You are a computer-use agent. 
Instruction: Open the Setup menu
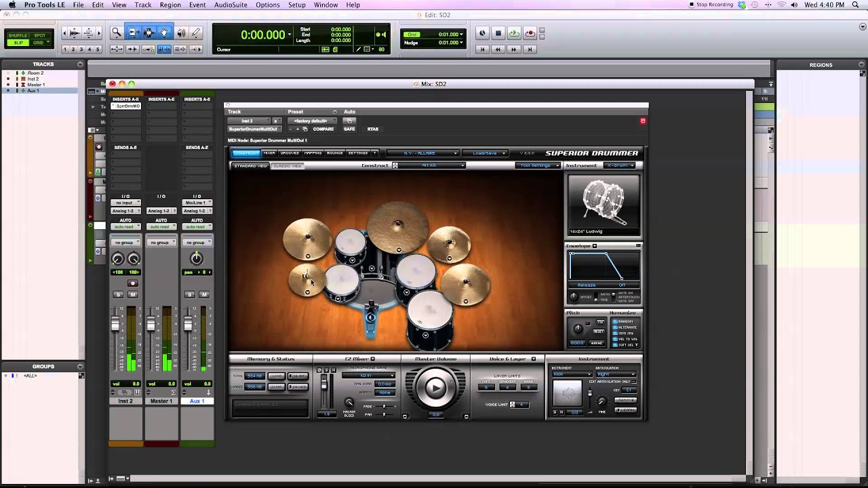coord(297,5)
